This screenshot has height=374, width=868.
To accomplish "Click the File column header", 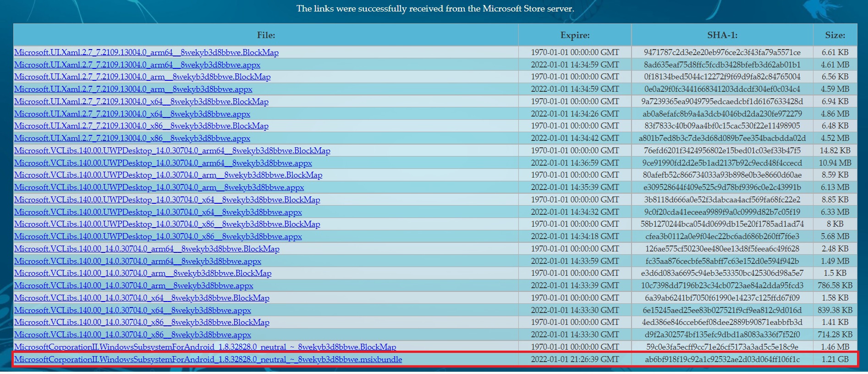I will point(266,35).
